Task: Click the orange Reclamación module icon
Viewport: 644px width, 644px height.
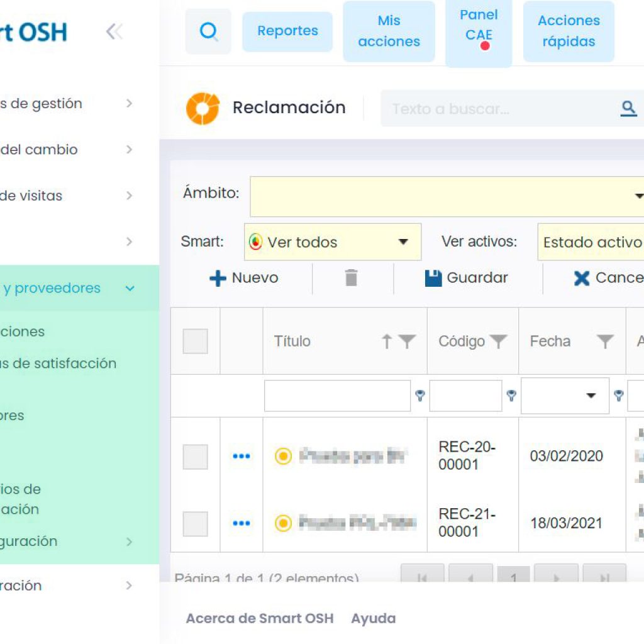Action: coord(203,108)
